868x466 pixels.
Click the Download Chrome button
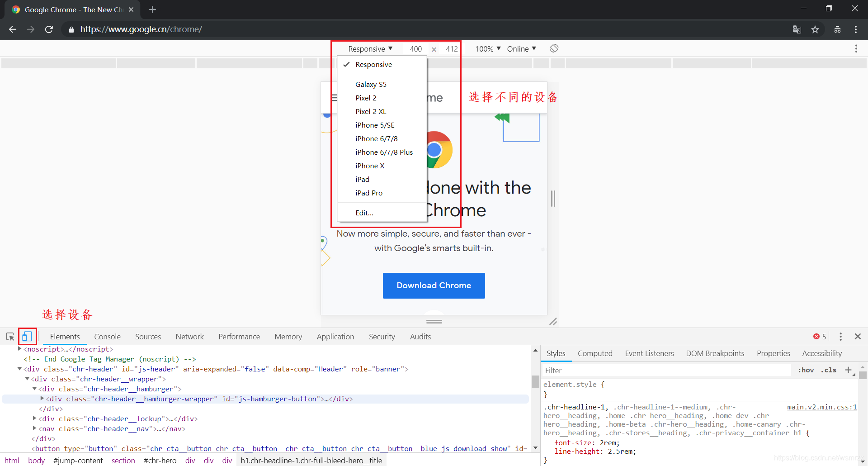point(434,285)
